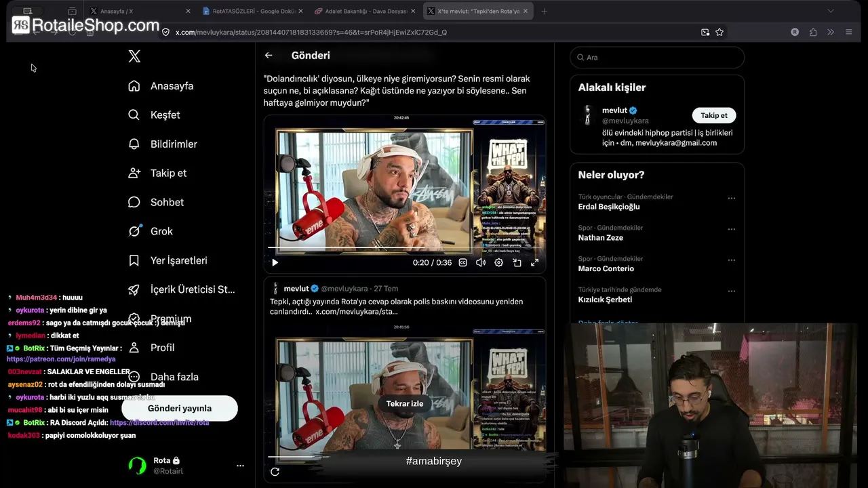Toggle closed captions on the first video
868x488 pixels.
[x=463, y=262]
